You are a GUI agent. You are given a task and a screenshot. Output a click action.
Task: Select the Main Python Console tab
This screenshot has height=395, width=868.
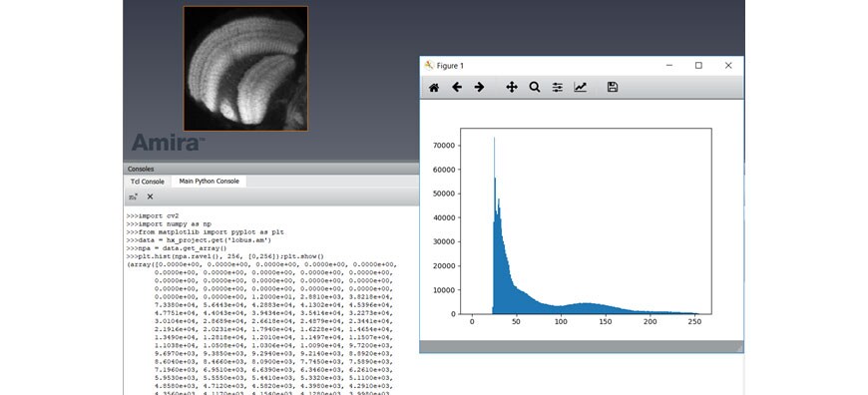click(x=210, y=181)
